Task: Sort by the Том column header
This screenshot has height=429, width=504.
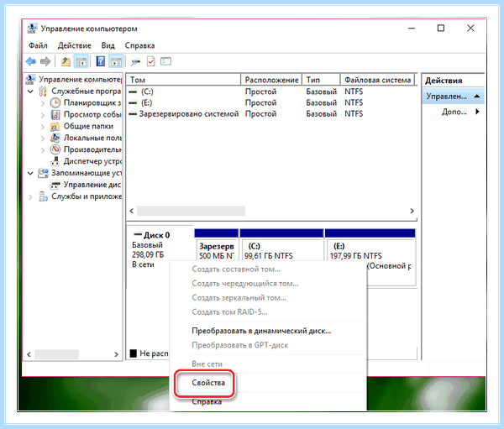Action: [x=183, y=80]
